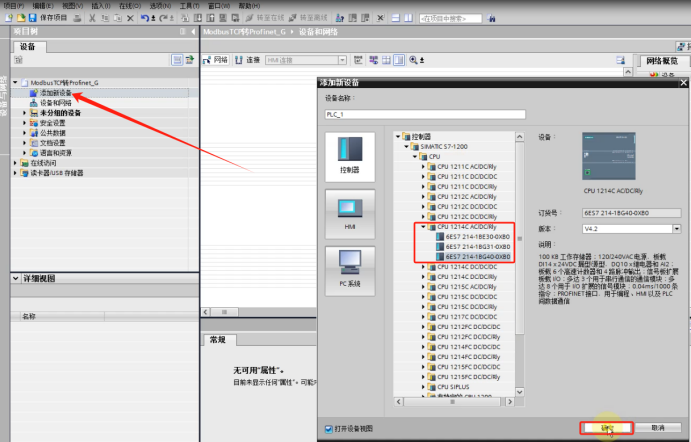Click the OK (确定) button
Image resolution: width=691 pixels, height=442 pixels.
pos(606,427)
